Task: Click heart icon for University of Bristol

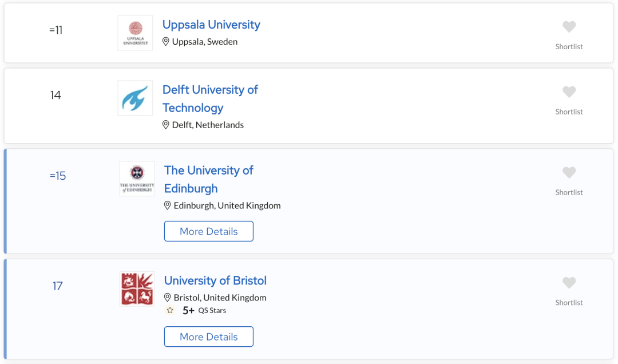Action: [x=569, y=283]
